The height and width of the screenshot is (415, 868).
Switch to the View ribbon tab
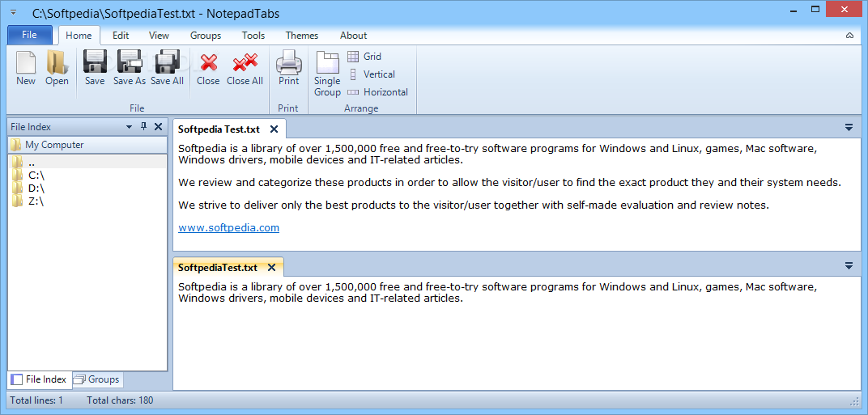[x=159, y=36]
